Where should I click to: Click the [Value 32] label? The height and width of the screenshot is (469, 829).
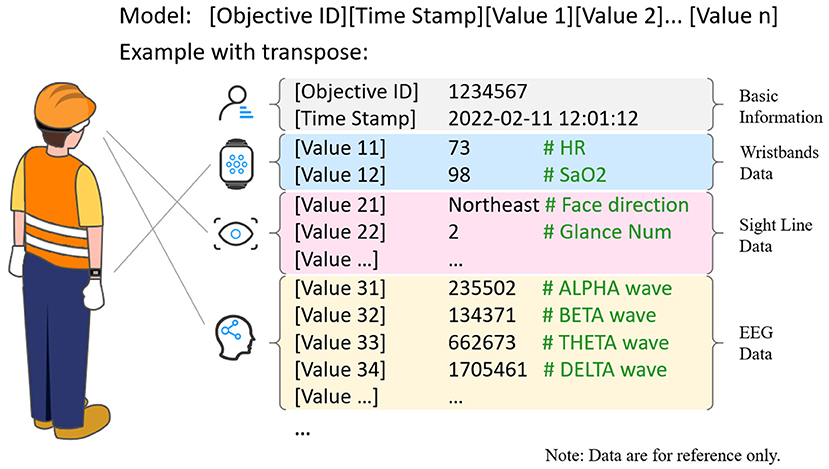coord(340,316)
